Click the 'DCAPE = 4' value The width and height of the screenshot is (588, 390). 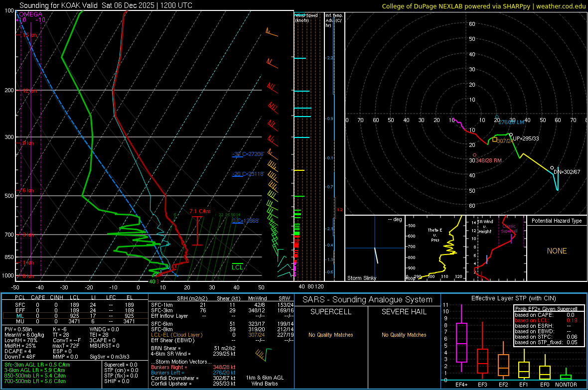(17, 351)
